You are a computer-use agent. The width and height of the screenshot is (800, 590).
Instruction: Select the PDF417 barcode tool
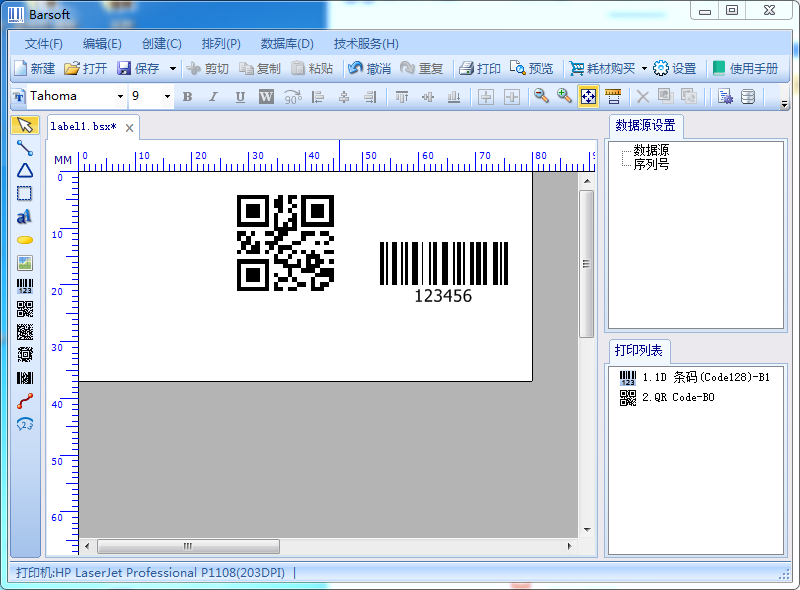pyautogui.click(x=24, y=378)
